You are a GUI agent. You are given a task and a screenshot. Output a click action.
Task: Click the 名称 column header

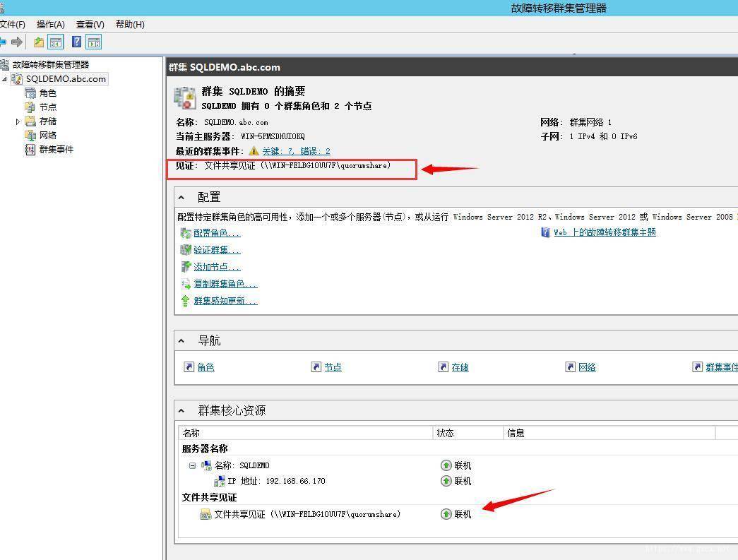point(306,433)
